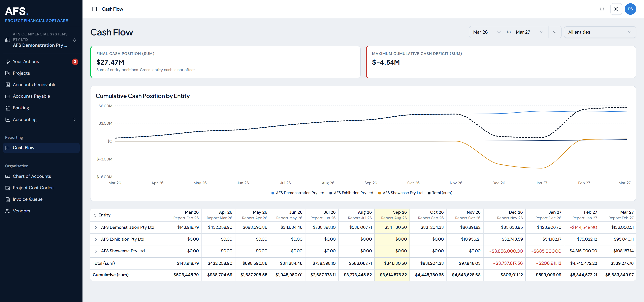Toggle the sidebar panel icon
Screen dimensions: 644x302
coord(95,9)
